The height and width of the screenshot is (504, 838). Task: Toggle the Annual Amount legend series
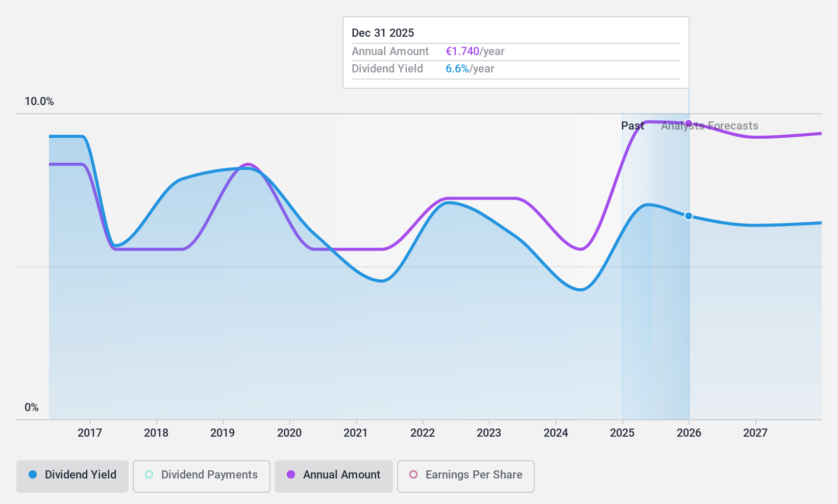pos(334,476)
